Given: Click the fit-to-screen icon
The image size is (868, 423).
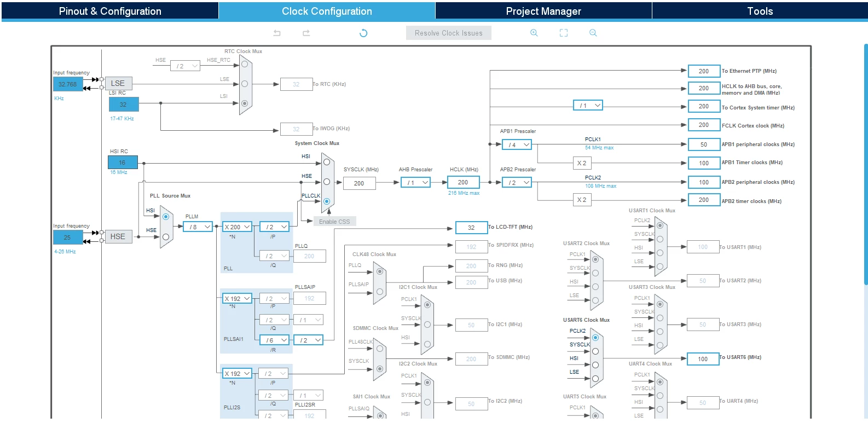Looking at the screenshot, I should pos(564,33).
